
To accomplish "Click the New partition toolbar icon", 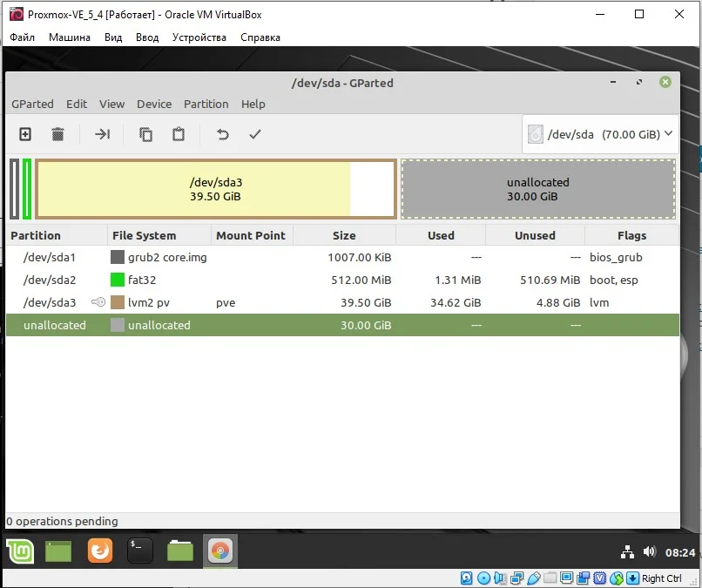I will (25, 134).
